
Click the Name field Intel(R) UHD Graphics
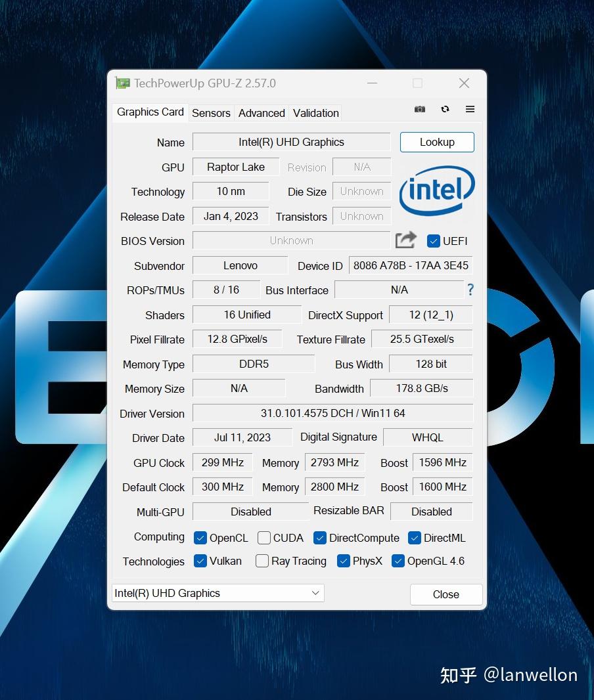291,142
